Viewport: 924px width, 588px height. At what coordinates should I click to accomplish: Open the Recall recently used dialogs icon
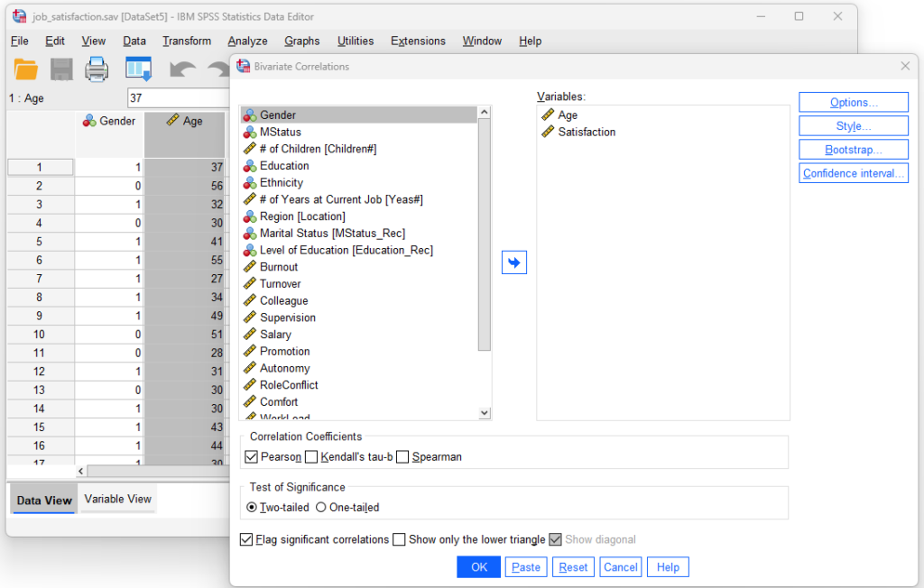click(x=137, y=69)
